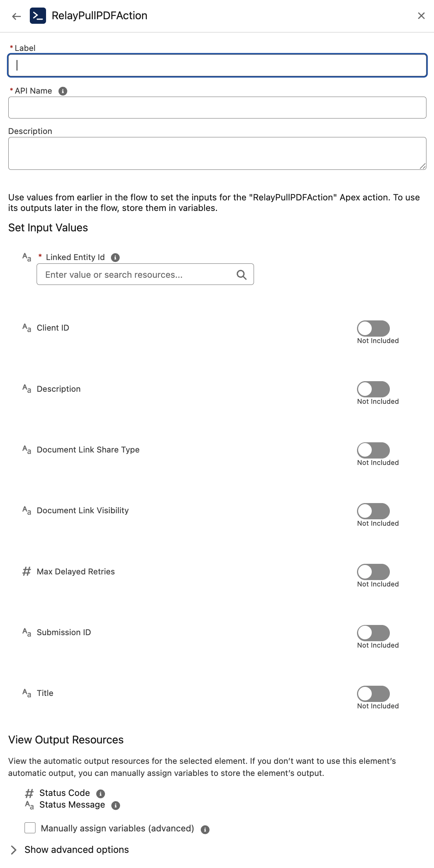Turn on the Document Link Share Type toggle
The height and width of the screenshot is (868, 434).
[x=373, y=450]
